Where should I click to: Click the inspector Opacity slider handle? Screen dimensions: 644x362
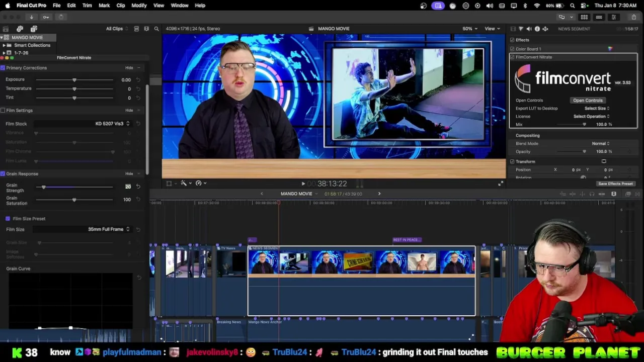click(x=584, y=151)
